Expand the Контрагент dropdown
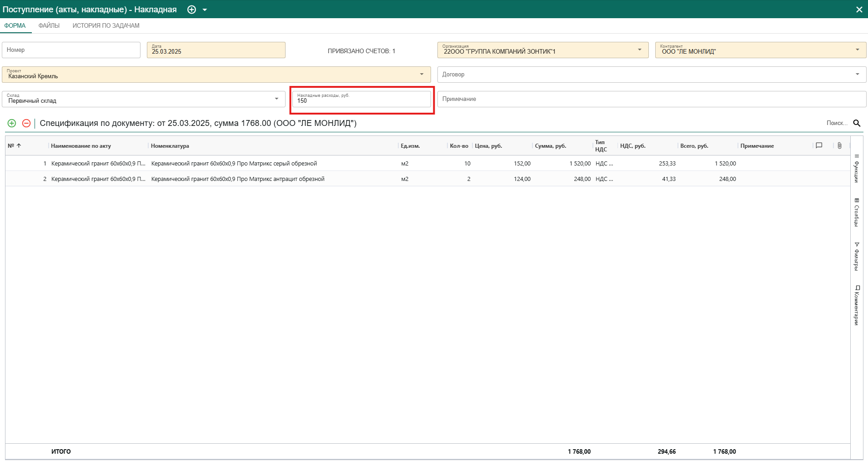 (x=857, y=50)
